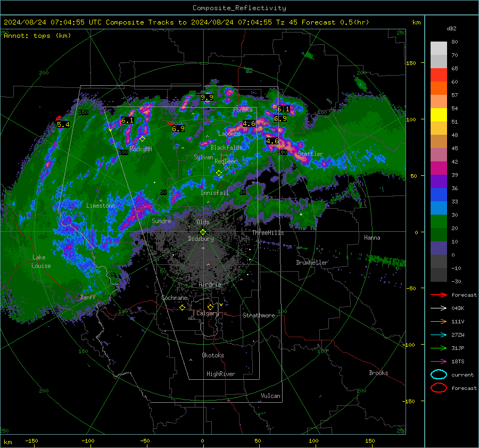
Task: Click the Stettler city label
Action: point(310,154)
